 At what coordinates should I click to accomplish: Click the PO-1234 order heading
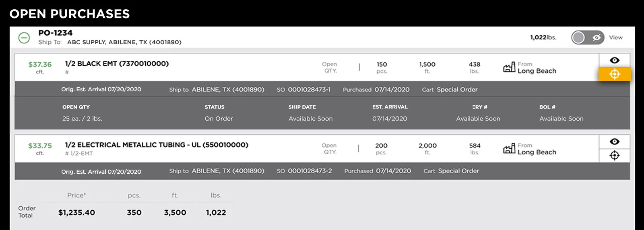56,33
